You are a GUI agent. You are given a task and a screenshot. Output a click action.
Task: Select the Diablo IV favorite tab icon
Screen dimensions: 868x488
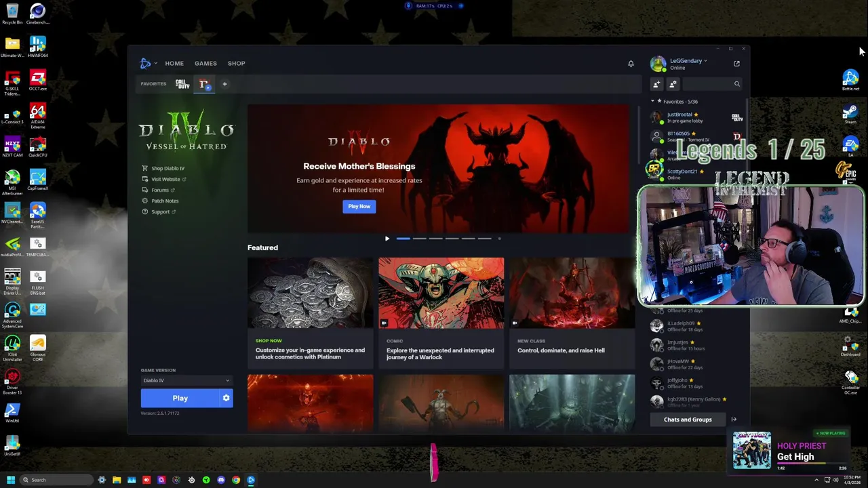click(x=203, y=84)
